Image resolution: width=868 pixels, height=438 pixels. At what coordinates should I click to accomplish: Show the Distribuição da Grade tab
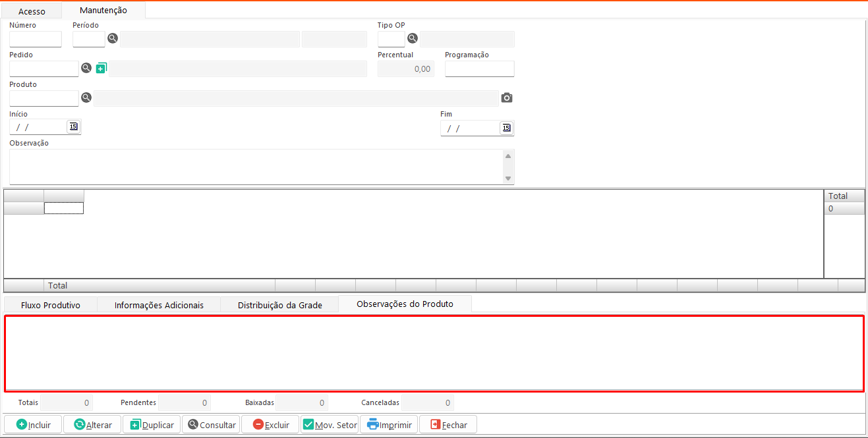pyautogui.click(x=279, y=305)
